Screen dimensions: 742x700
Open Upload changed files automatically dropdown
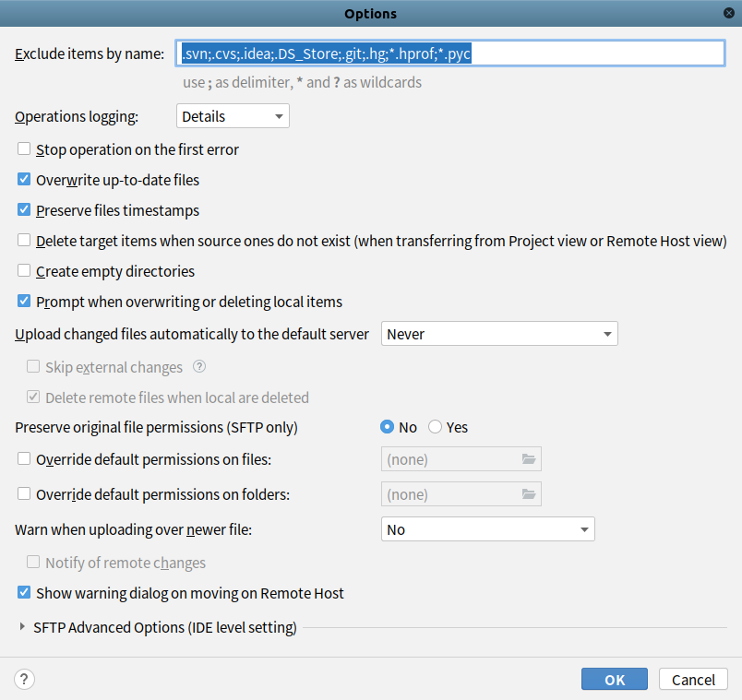point(499,334)
